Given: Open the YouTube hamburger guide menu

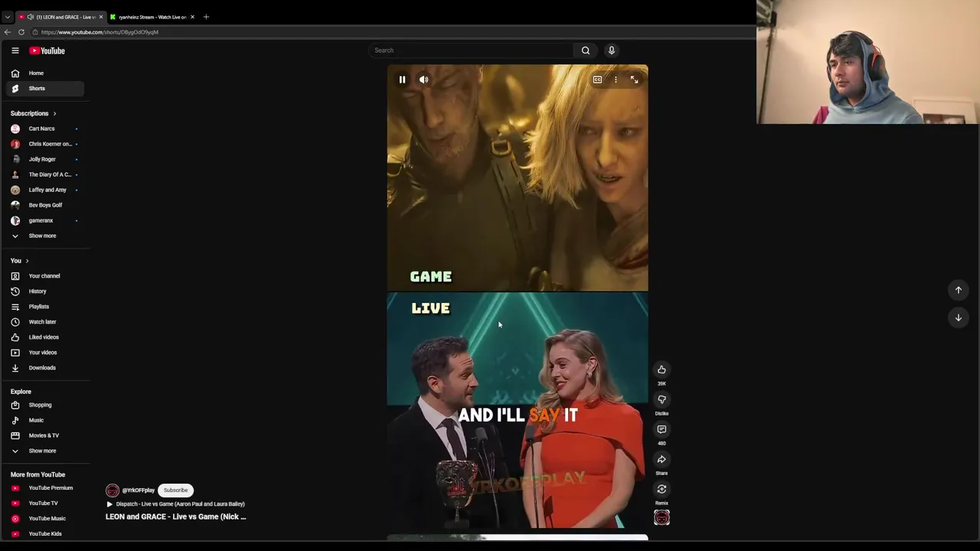Looking at the screenshot, I should click(15, 51).
